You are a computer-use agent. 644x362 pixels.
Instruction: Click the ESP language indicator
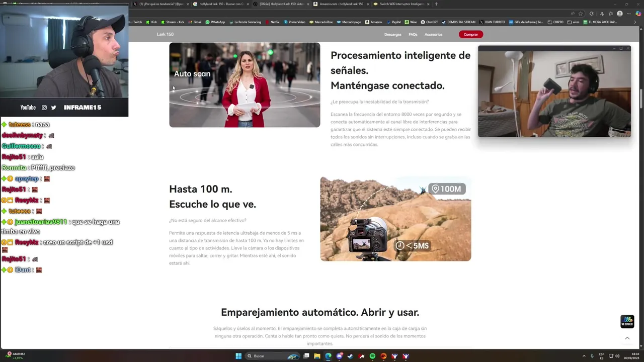(x=602, y=356)
